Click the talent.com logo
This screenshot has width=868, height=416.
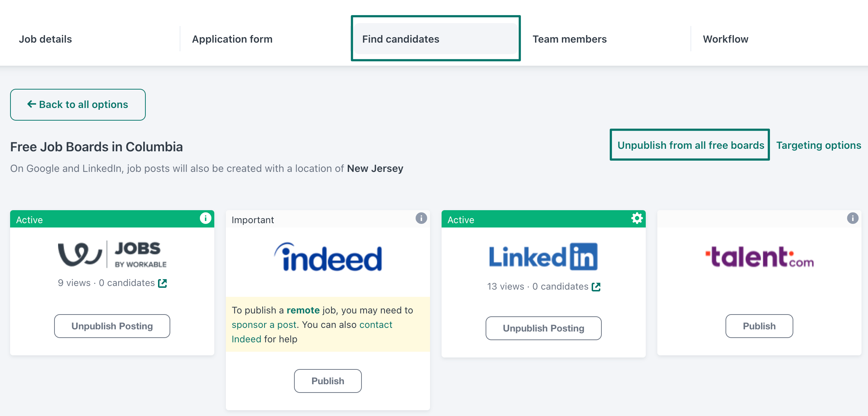(759, 257)
